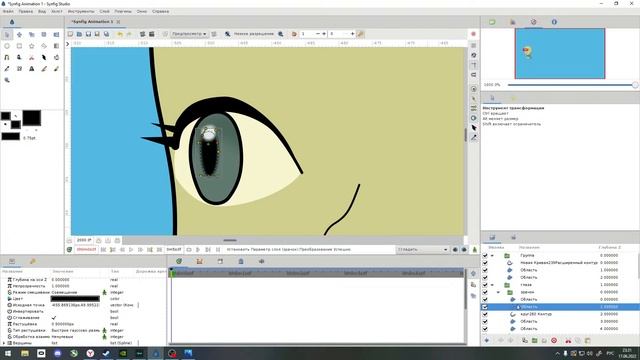
Task: Toggle animation mode icon at canvas bottom right
Action: (475, 249)
